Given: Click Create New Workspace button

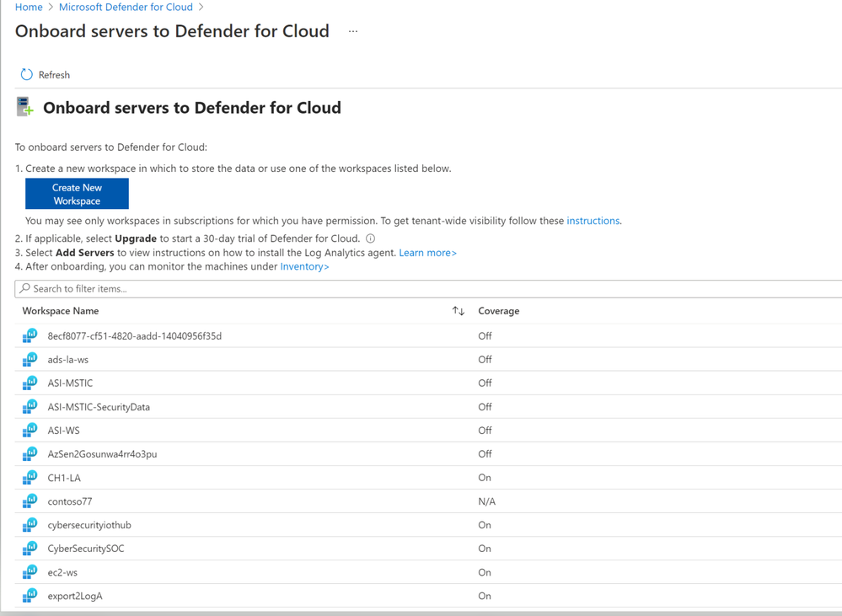Looking at the screenshot, I should pyautogui.click(x=77, y=194).
